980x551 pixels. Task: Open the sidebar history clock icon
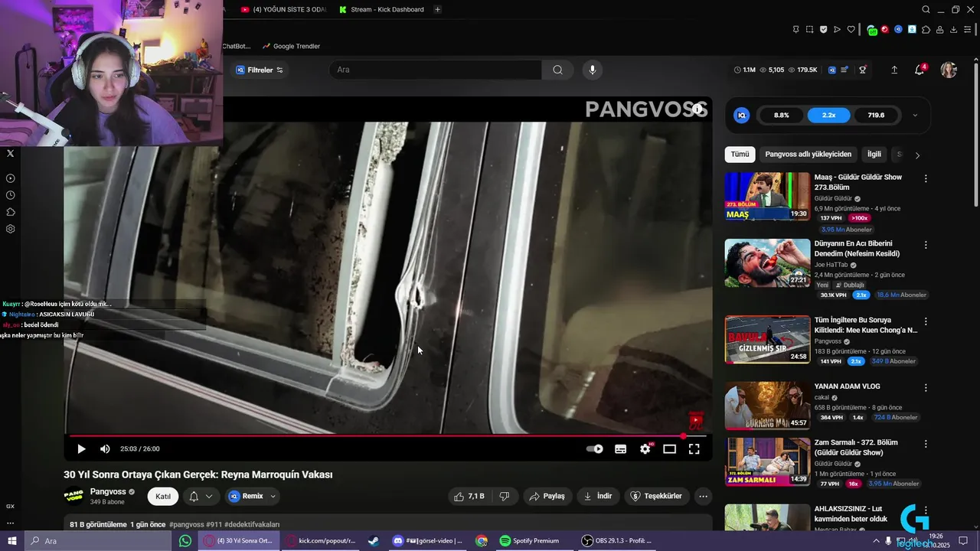pyautogui.click(x=10, y=195)
